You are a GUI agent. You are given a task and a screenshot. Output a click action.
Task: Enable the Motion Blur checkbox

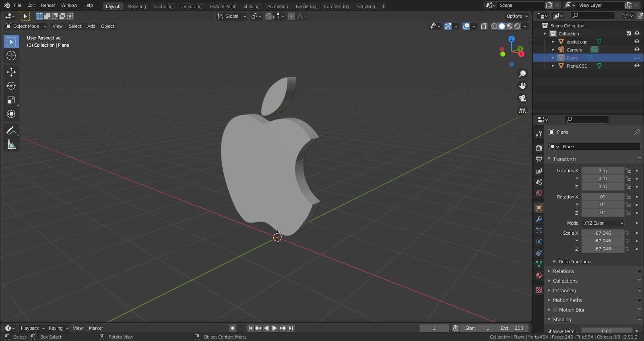tap(555, 310)
